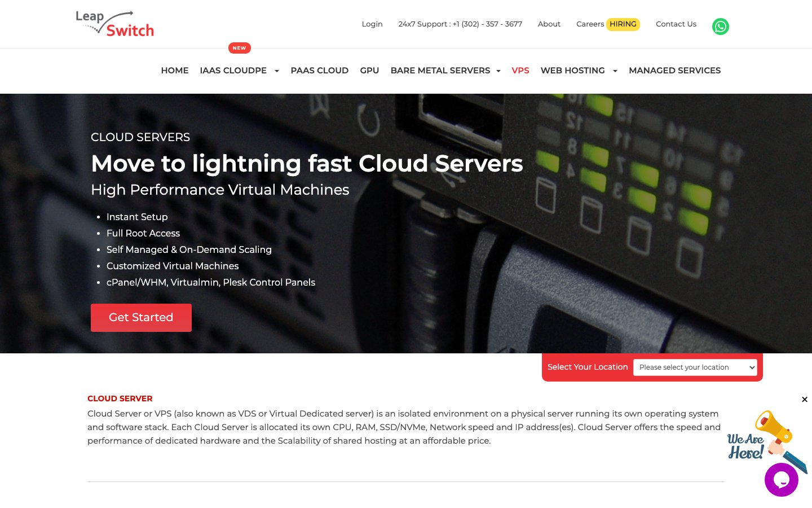
Task: Open the About link
Action: (x=549, y=24)
